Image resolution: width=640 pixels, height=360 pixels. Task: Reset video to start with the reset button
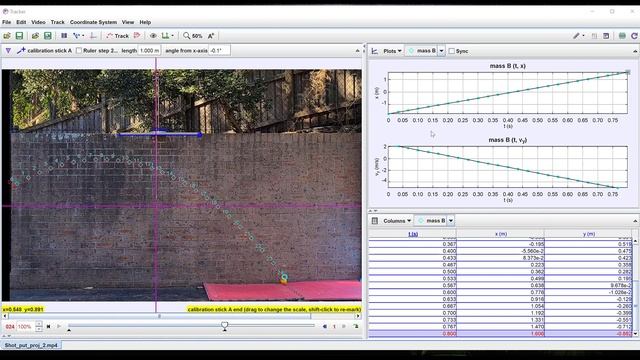tap(49, 327)
